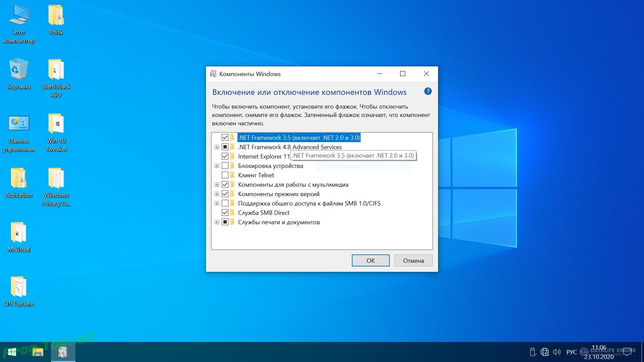Click the USB safely remove tray icon
This screenshot has height=362, width=644.
(x=533, y=352)
